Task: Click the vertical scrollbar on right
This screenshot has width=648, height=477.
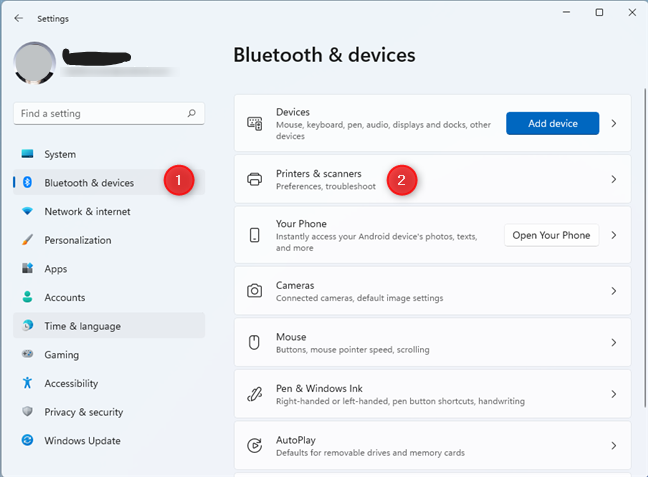Action: tap(645, 247)
